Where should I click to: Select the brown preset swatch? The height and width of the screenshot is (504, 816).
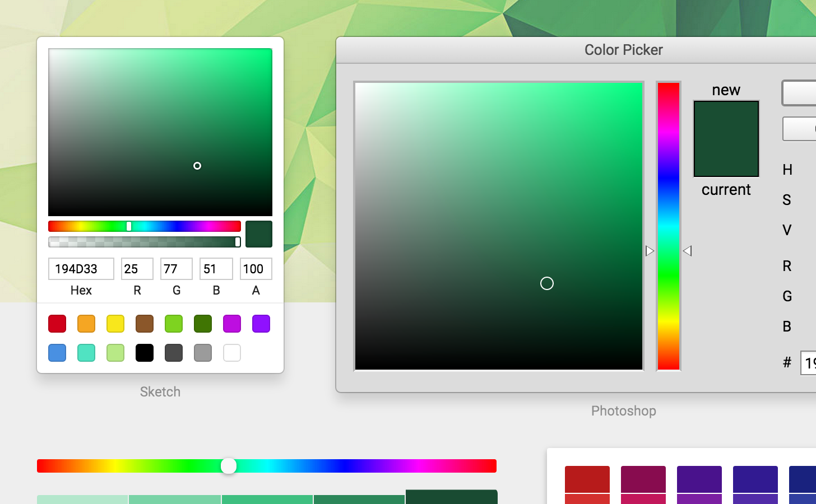pyautogui.click(x=145, y=324)
